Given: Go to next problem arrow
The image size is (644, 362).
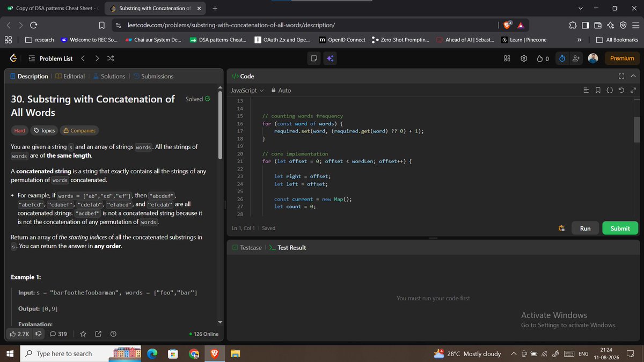Looking at the screenshot, I should coord(97,58).
